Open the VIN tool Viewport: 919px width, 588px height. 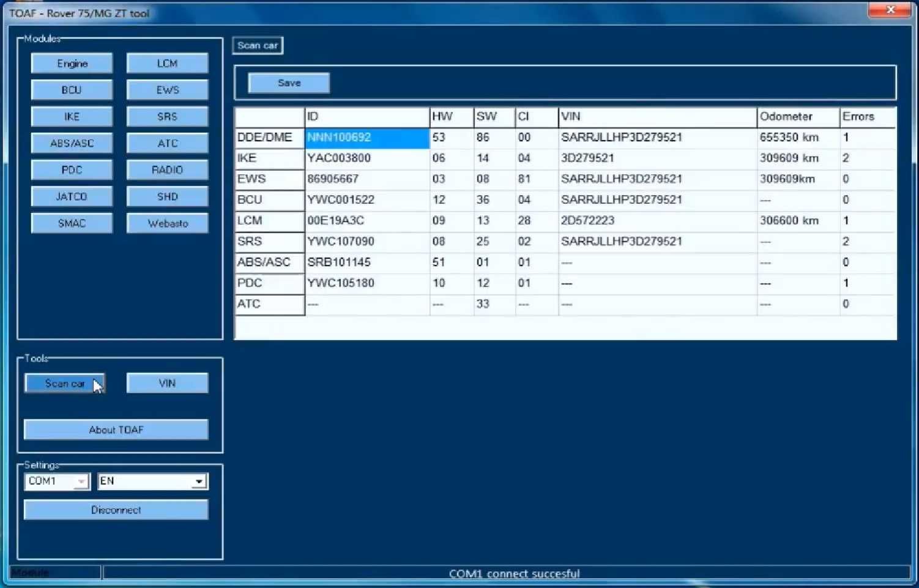point(167,384)
